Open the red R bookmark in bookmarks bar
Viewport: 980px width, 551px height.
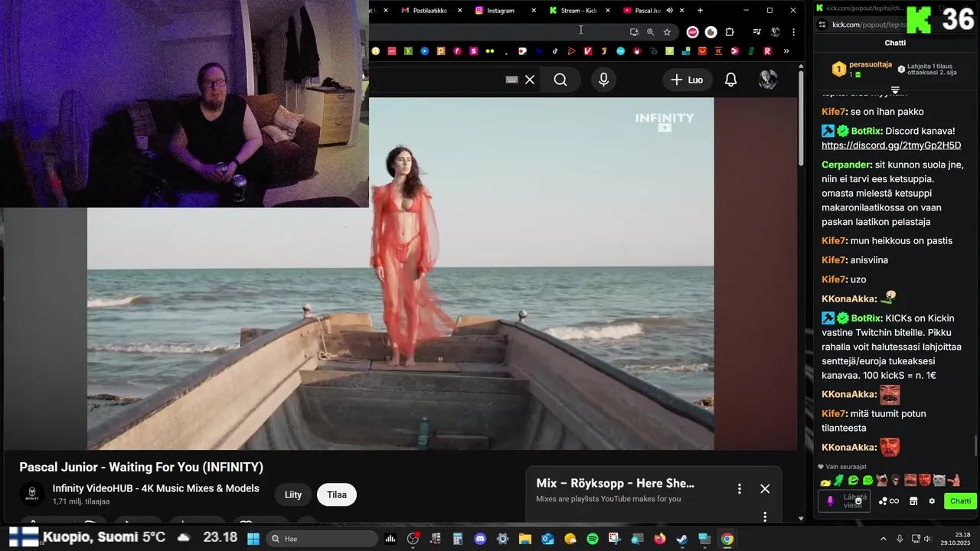(x=767, y=51)
